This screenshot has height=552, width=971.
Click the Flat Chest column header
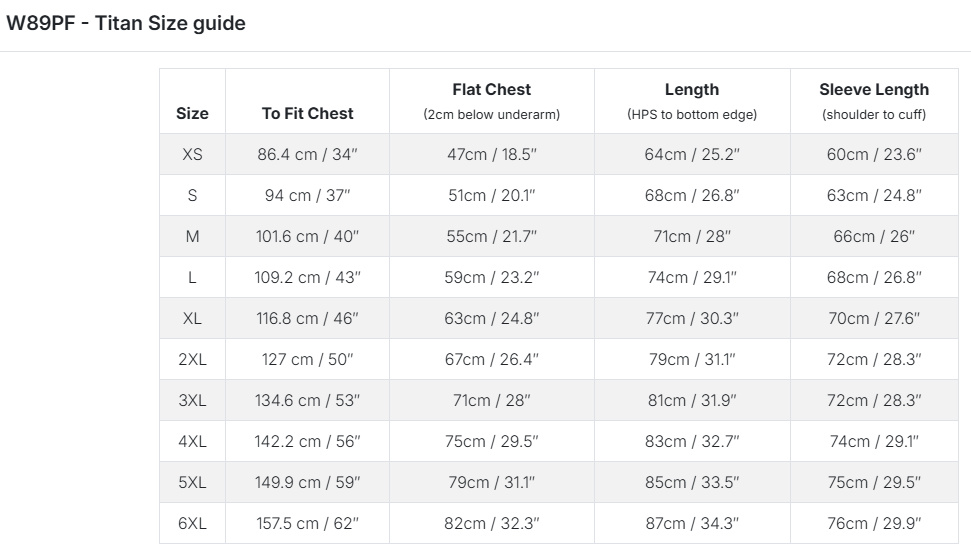point(491,90)
